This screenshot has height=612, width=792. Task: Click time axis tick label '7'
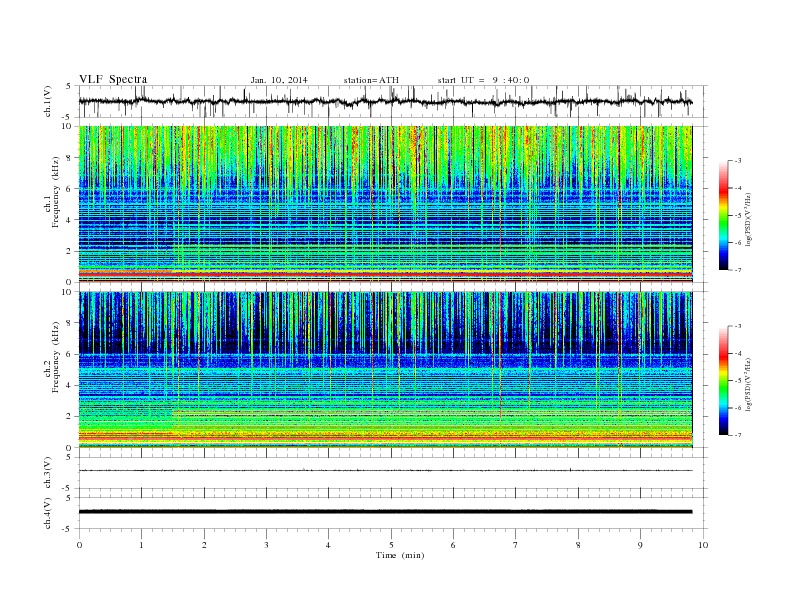pyautogui.click(x=516, y=545)
